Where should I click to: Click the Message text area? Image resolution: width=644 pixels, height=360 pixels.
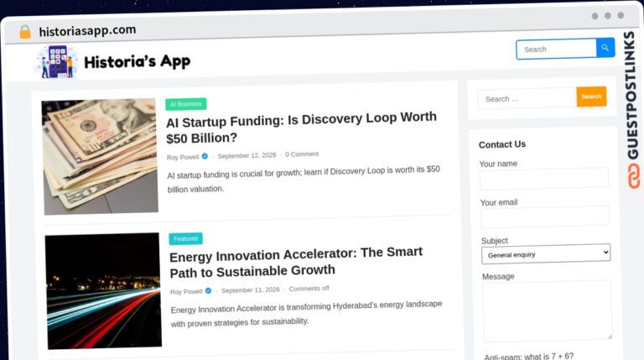click(547, 311)
